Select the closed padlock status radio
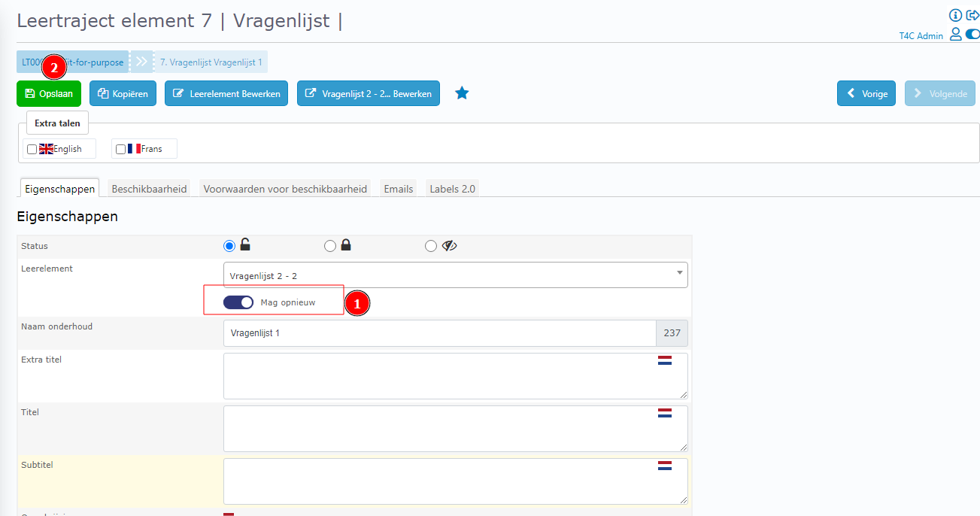The width and height of the screenshot is (980, 516). [329, 246]
